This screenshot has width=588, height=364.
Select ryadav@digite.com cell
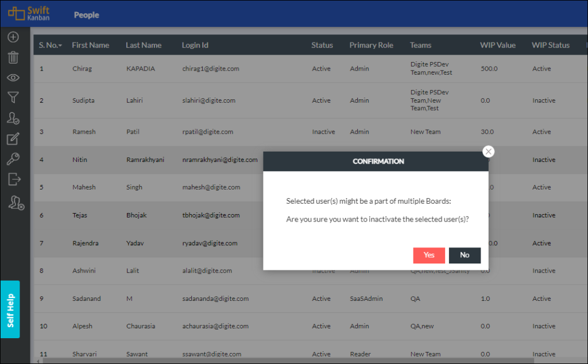pyautogui.click(x=210, y=243)
